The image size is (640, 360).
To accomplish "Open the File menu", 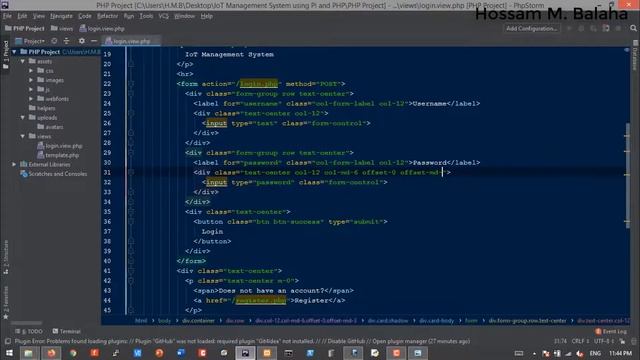I will (7, 16).
